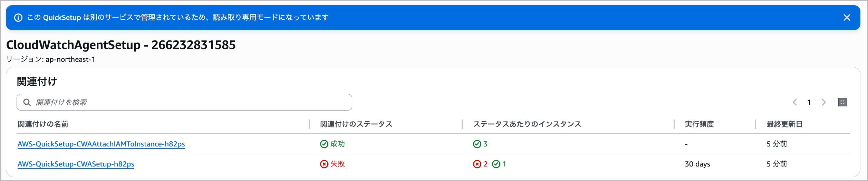
Task: Click the ステータスあたりのインスタンス column header
Action: pyautogui.click(x=527, y=124)
